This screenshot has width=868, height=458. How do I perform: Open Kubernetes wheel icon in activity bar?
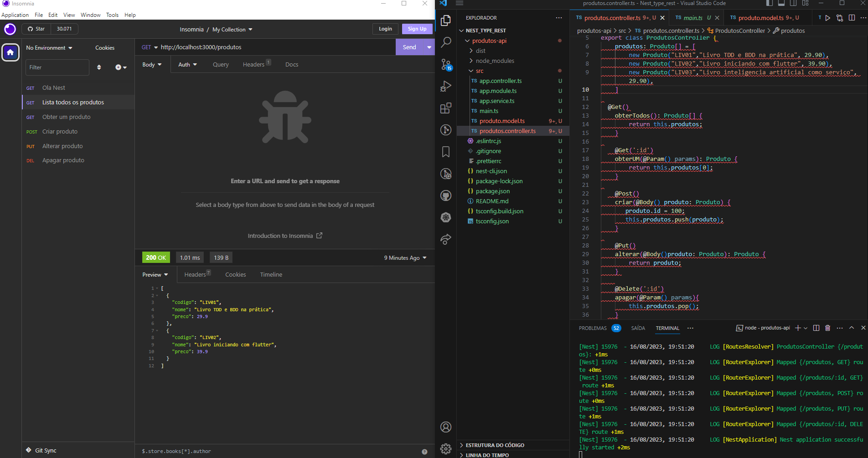pos(446,217)
